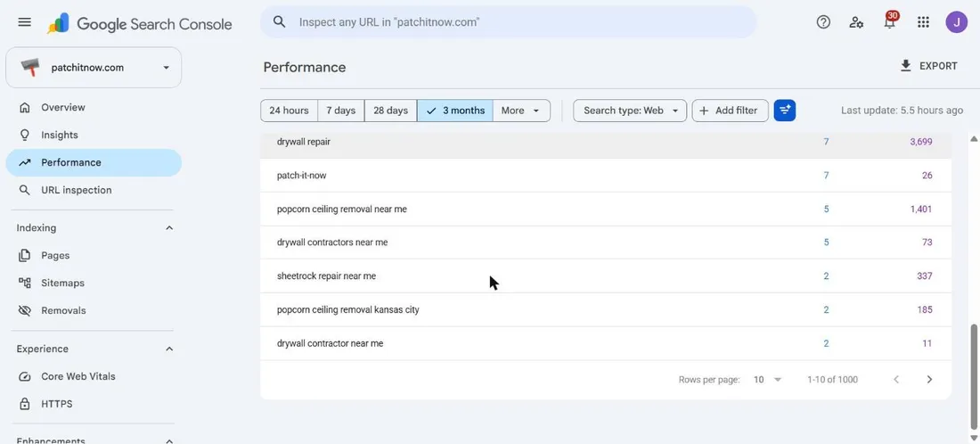This screenshot has width=980, height=444.
Task: Click the Insights lightbulb icon
Action: pos(24,136)
